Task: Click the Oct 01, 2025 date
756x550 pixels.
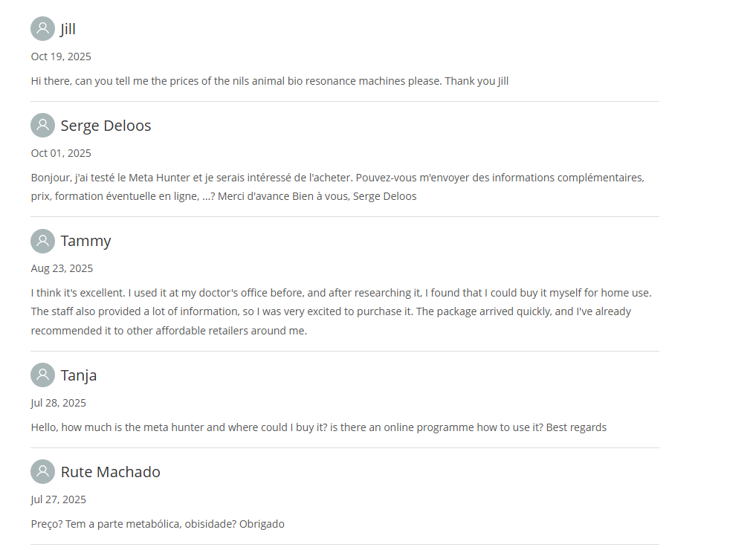Action: (x=61, y=153)
